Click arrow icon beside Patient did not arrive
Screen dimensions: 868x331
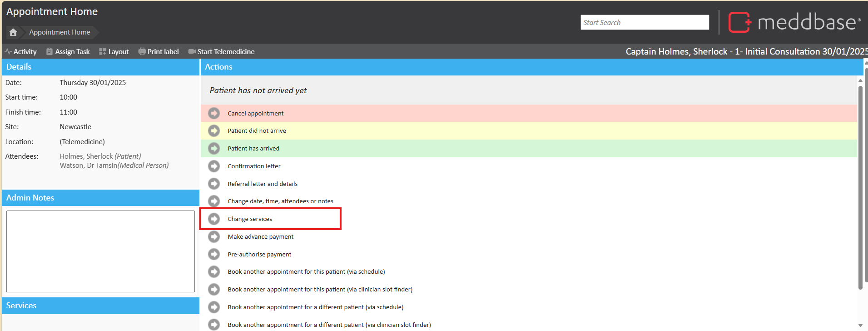pyautogui.click(x=214, y=131)
